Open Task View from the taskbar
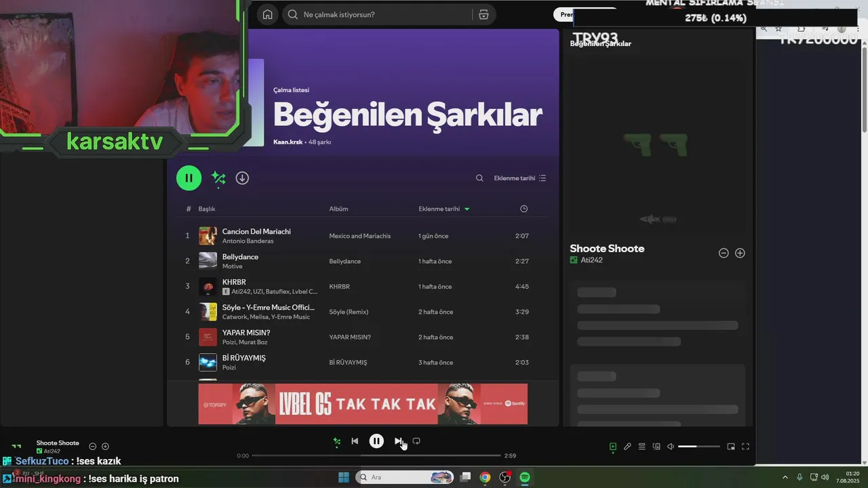Viewport: 868px width, 488px height. [465, 477]
